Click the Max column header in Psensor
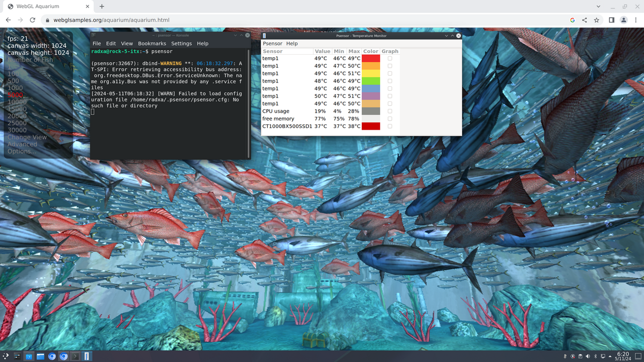This screenshot has width=644, height=362. point(354,51)
